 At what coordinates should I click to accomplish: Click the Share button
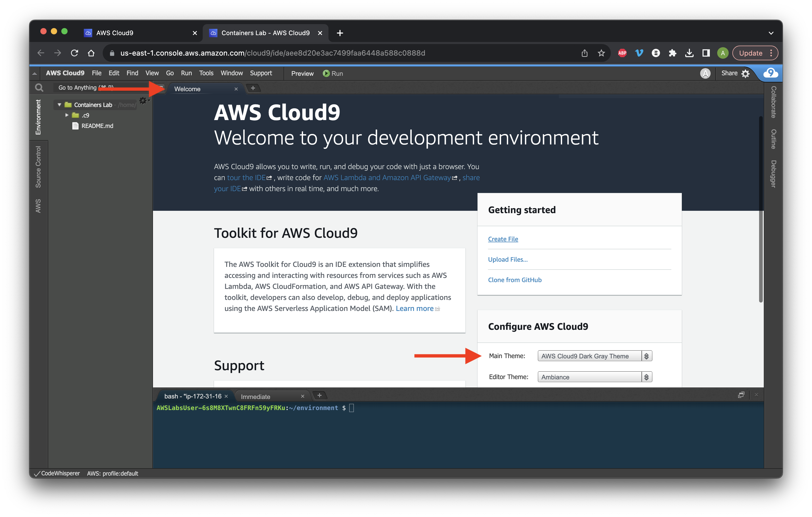point(729,73)
